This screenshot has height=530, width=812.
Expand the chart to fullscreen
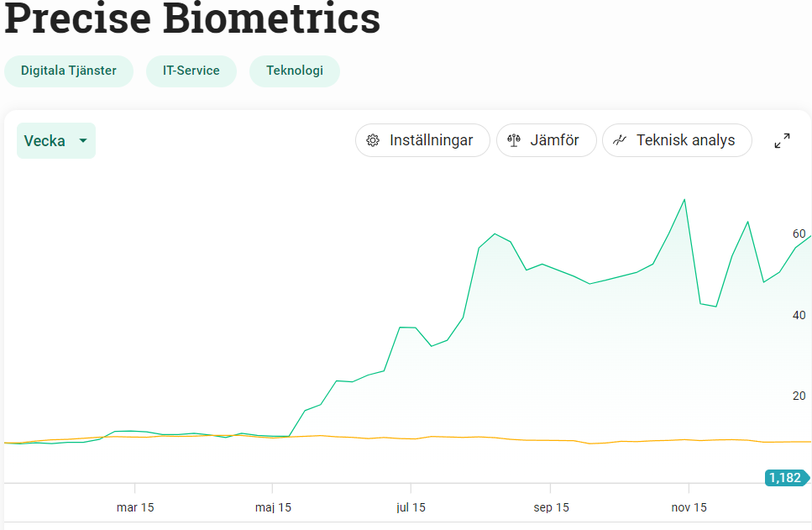pyautogui.click(x=782, y=141)
